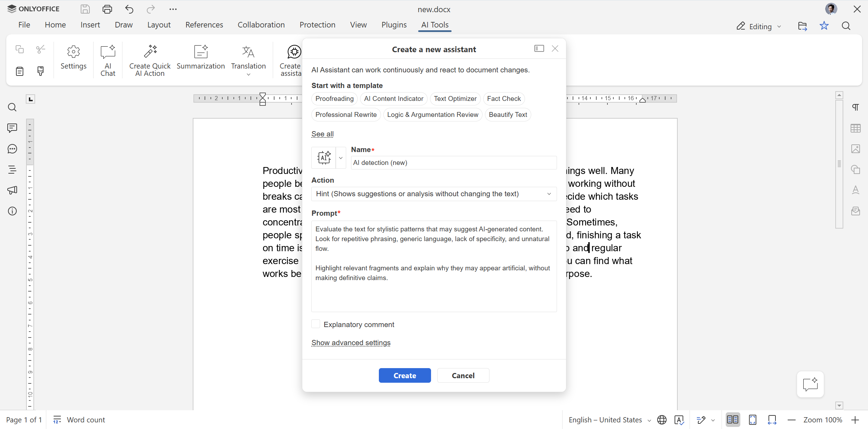Open the Chat panel in sidebar
868x429 pixels.
coord(12,149)
